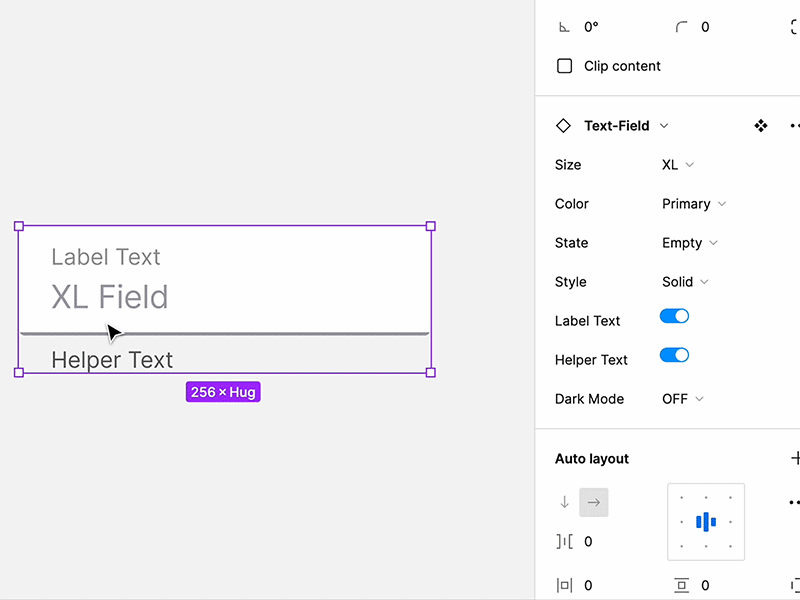Viewport: 800px width, 600px height.
Task: Open the Color Primary dropdown
Action: 693,204
